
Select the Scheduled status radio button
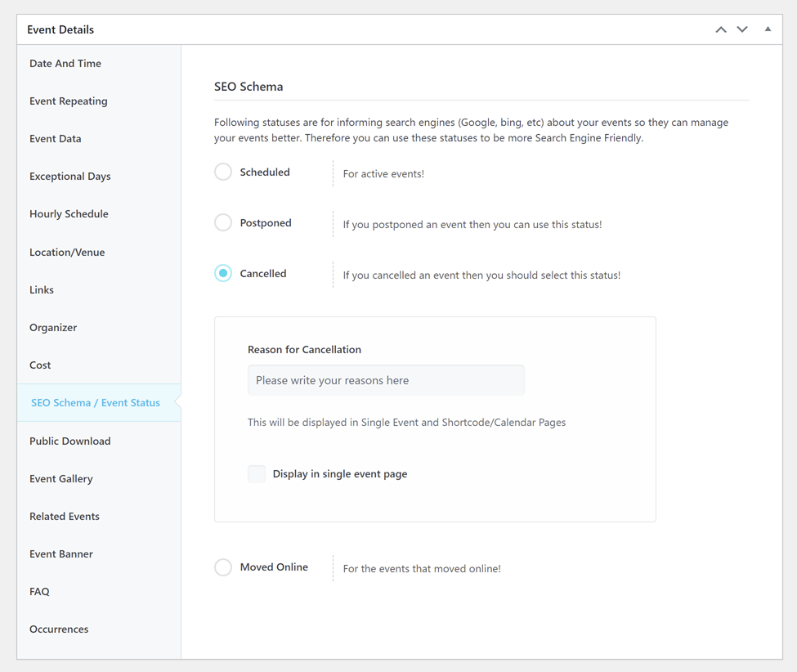223,172
